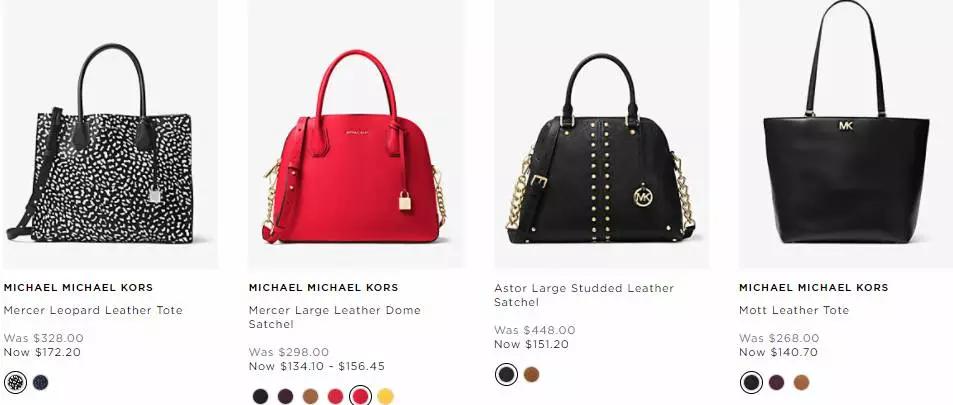Select the yellow swatch for the Dome Satchel
This screenshot has height=405, width=953.
tap(385, 396)
